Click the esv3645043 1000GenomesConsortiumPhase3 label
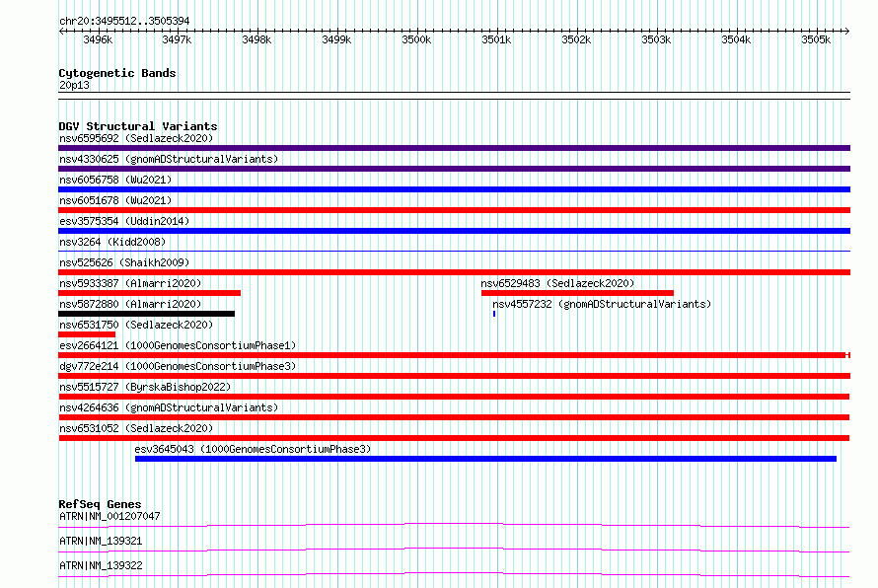 pos(253,449)
